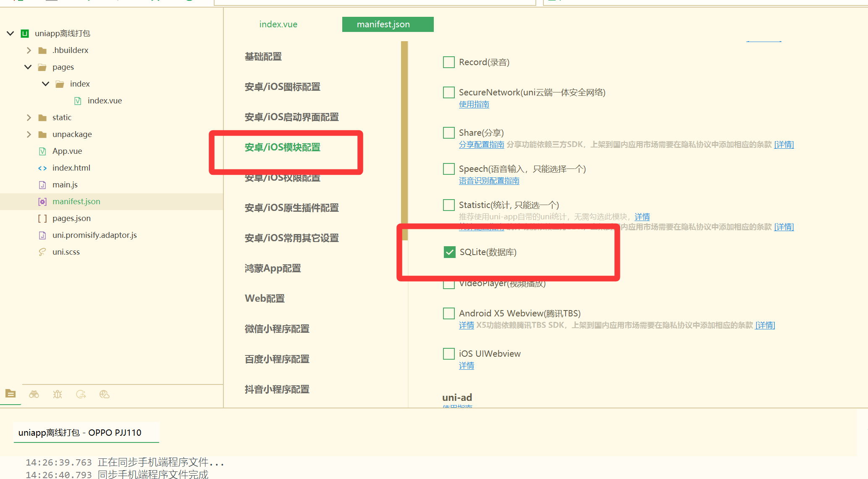Viewport: 868px width, 479px height.
Task: Select the uni.scss file icon
Action: point(42,252)
